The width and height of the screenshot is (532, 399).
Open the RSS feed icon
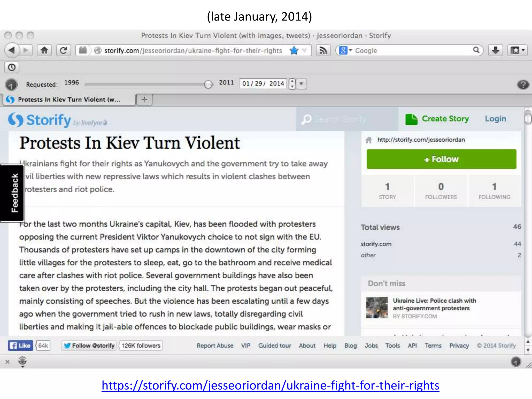(x=323, y=50)
